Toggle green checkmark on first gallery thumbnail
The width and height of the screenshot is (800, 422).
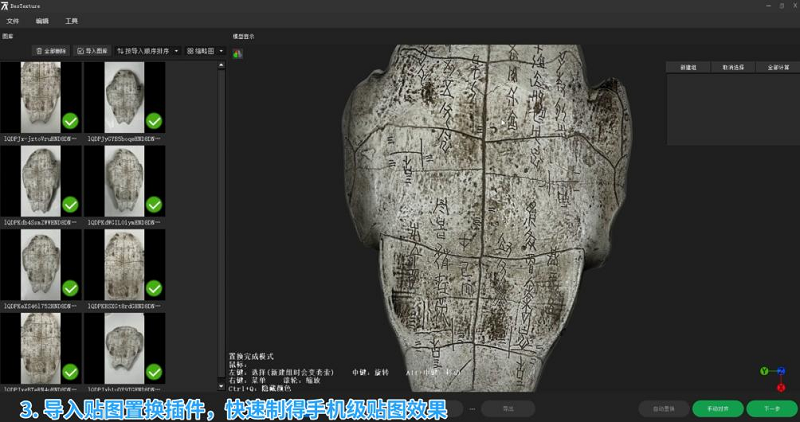coord(70,121)
